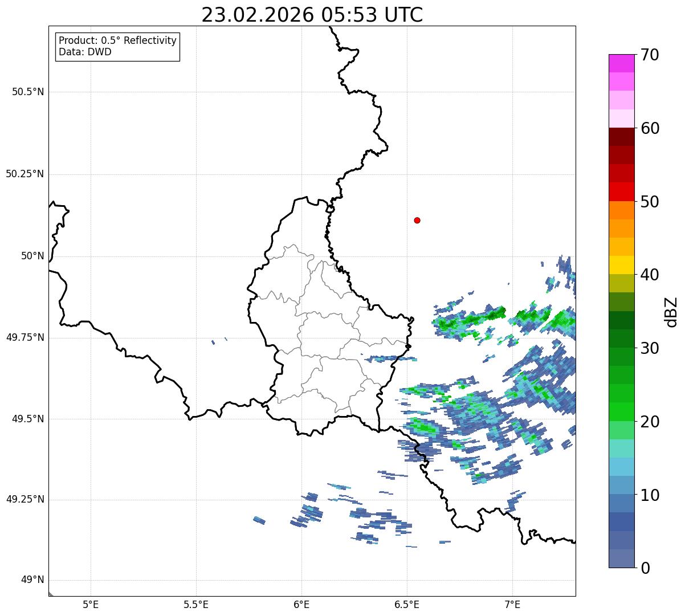The height and width of the screenshot is (616, 685).
Task: Click the olive-yellow swatch just below 40 dBZ
Action: pyautogui.click(x=622, y=283)
